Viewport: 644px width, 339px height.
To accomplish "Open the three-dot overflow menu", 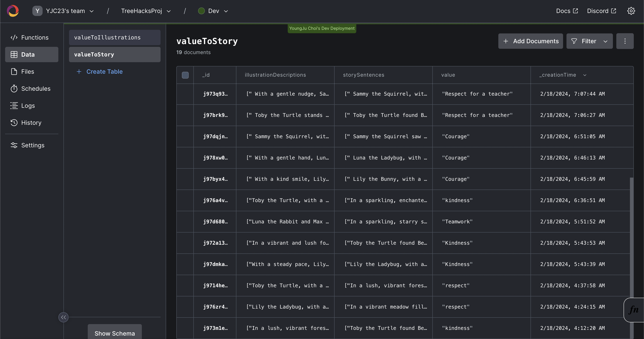I will (625, 41).
